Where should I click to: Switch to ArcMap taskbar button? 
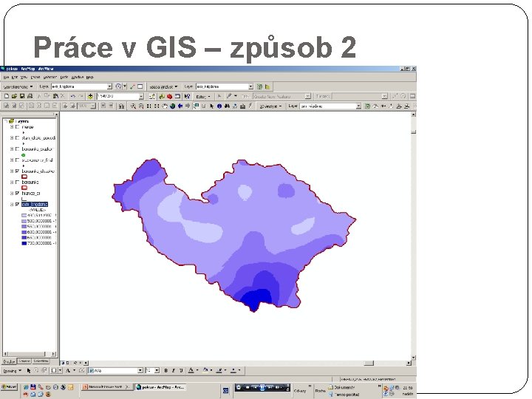tap(160, 387)
